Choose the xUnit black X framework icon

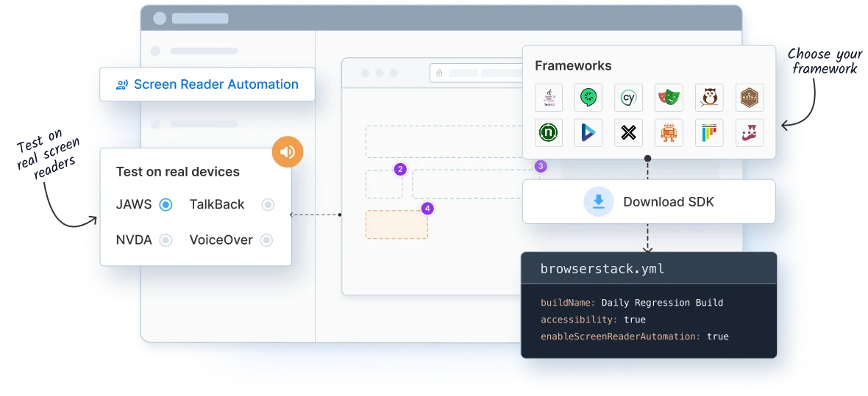[x=628, y=133]
